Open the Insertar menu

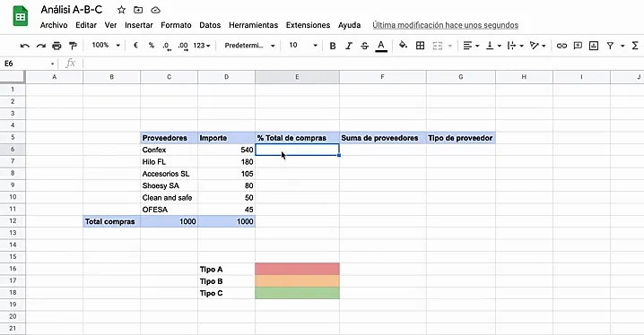coord(139,25)
